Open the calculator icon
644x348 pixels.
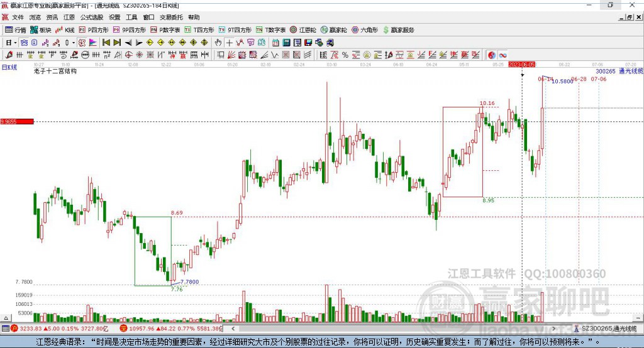click(286, 43)
